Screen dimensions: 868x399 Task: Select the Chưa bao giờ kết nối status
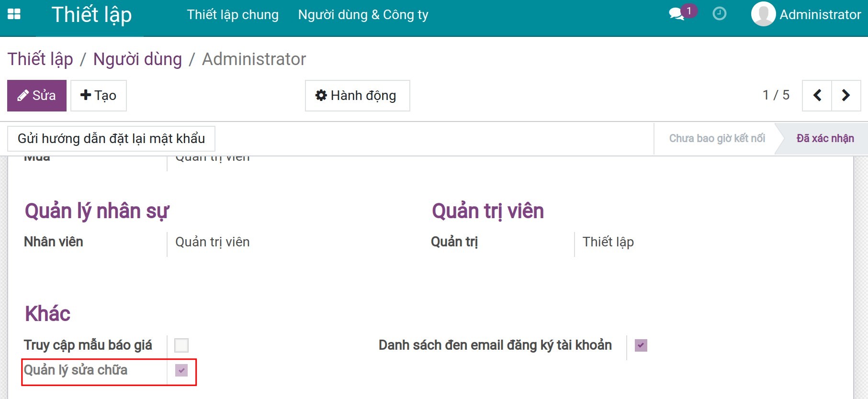pos(717,138)
